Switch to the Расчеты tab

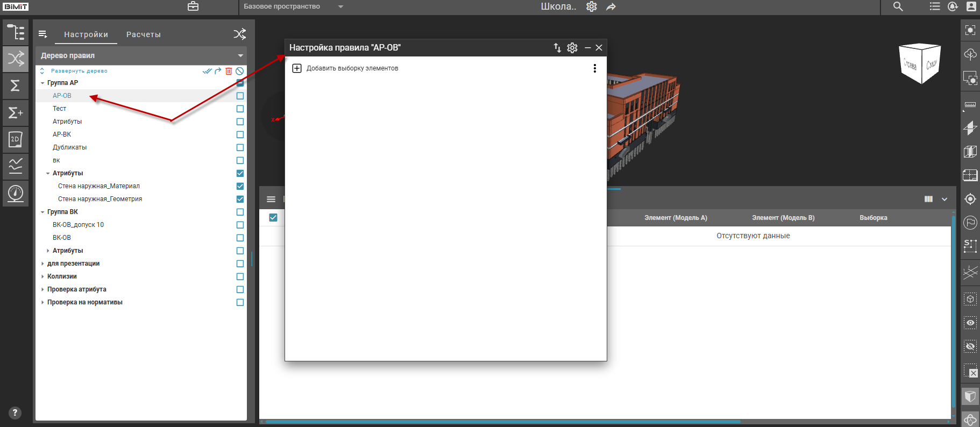[143, 34]
